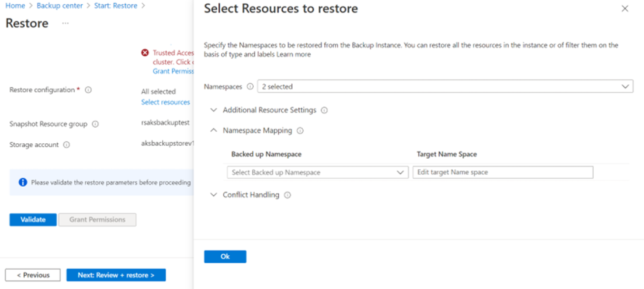This screenshot has width=644, height=289.
Task: Open the Restore title ellipsis menu
Action: point(65,23)
